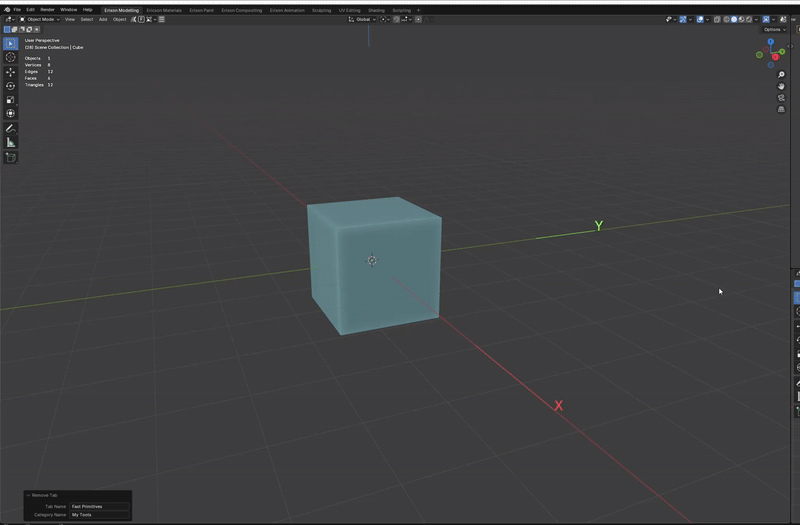Activate the Transform tool
800x525 pixels.
point(10,113)
